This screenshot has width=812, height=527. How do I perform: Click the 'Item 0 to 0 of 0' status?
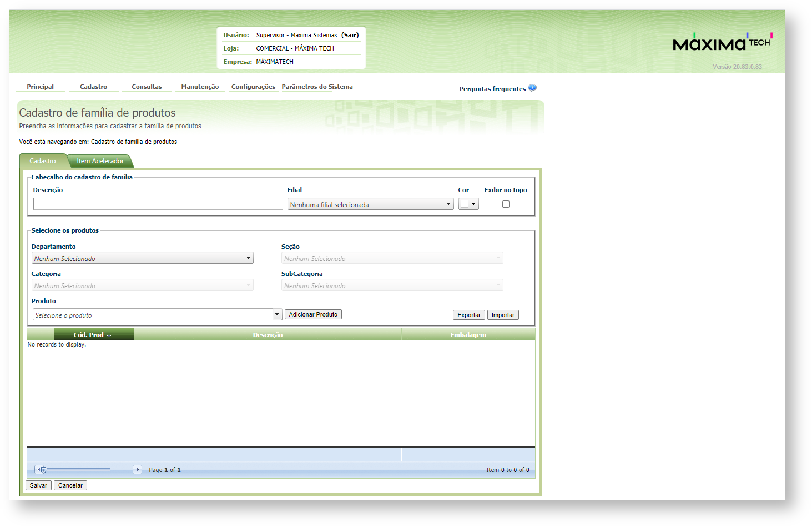508,470
